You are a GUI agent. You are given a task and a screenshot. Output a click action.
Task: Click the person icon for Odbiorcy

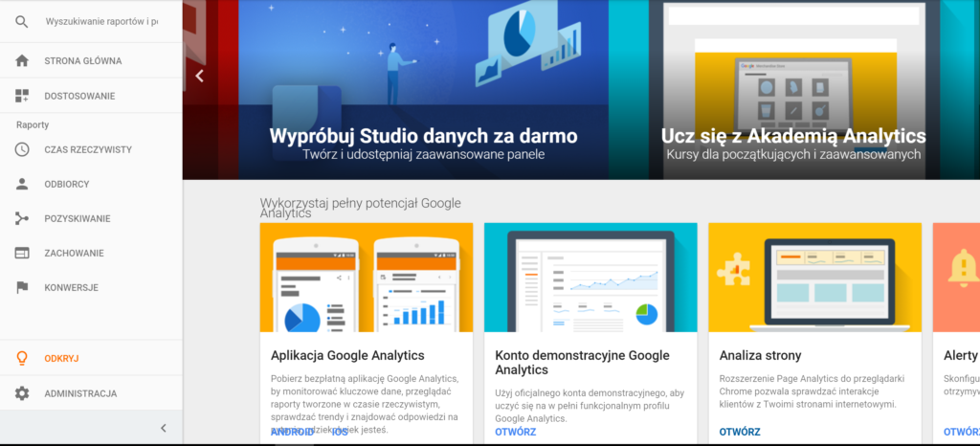click(x=22, y=184)
